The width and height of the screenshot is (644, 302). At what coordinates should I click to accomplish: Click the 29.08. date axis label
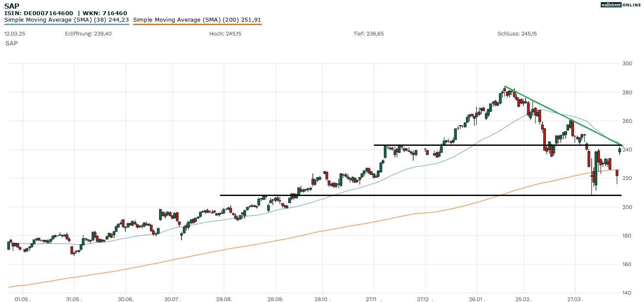point(224,299)
